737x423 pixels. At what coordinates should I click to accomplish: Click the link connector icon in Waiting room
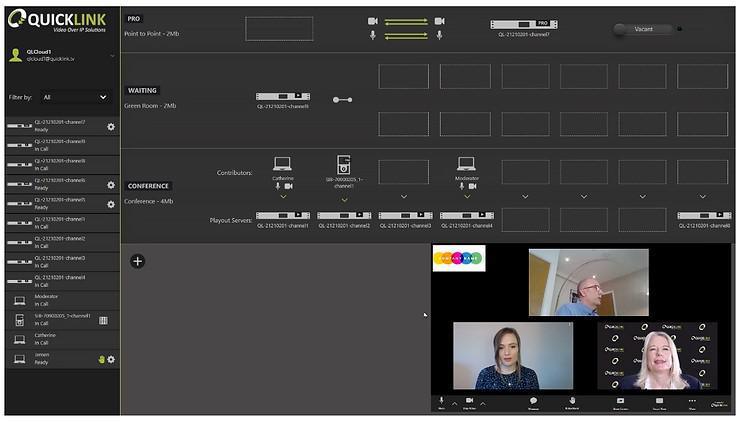(343, 99)
